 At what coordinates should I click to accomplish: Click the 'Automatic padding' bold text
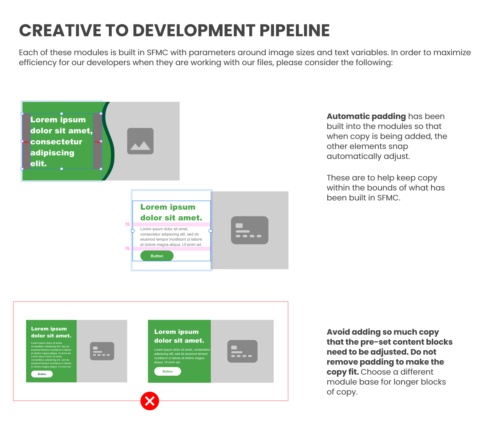pos(366,116)
